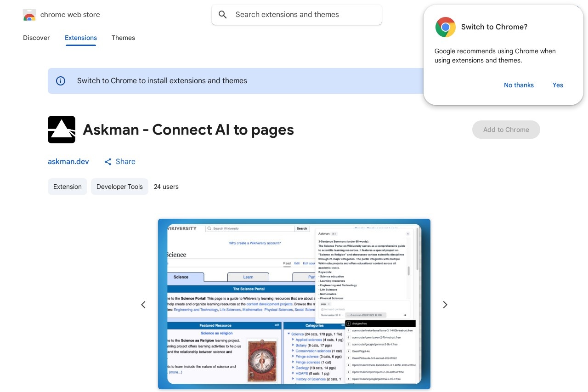Dismiss the popup with No thanks

(519, 85)
